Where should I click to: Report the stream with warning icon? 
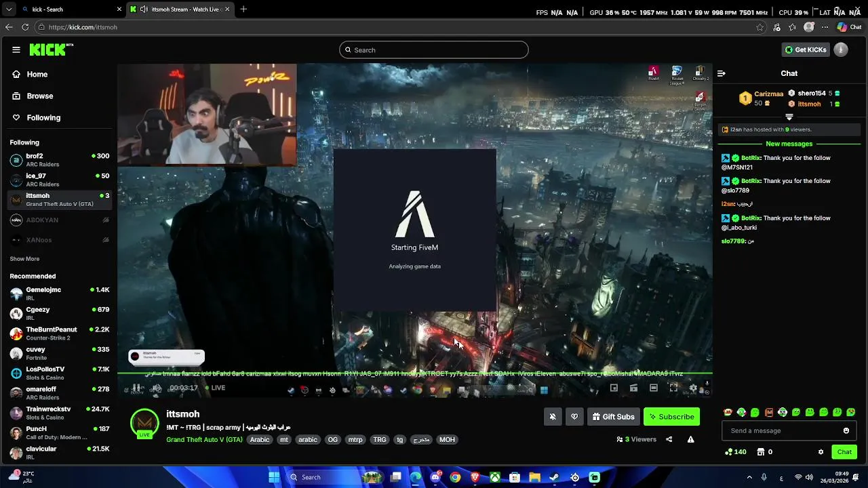pyautogui.click(x=690, y=439)
